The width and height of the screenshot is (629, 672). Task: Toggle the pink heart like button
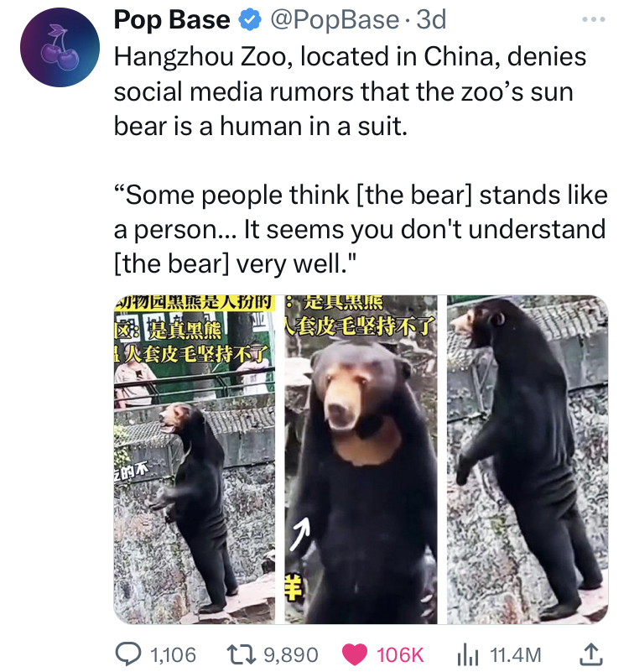[x=355, y=654]
